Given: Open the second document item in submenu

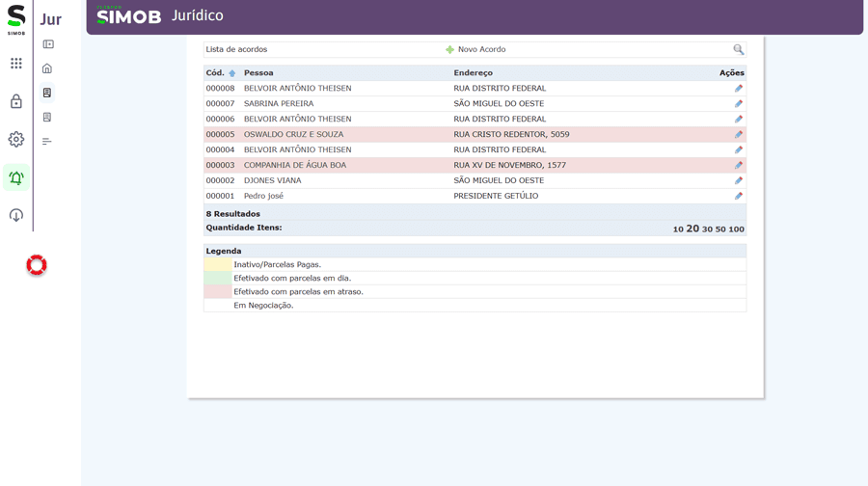Looking at the screenshot, I should tap(47, 118).
